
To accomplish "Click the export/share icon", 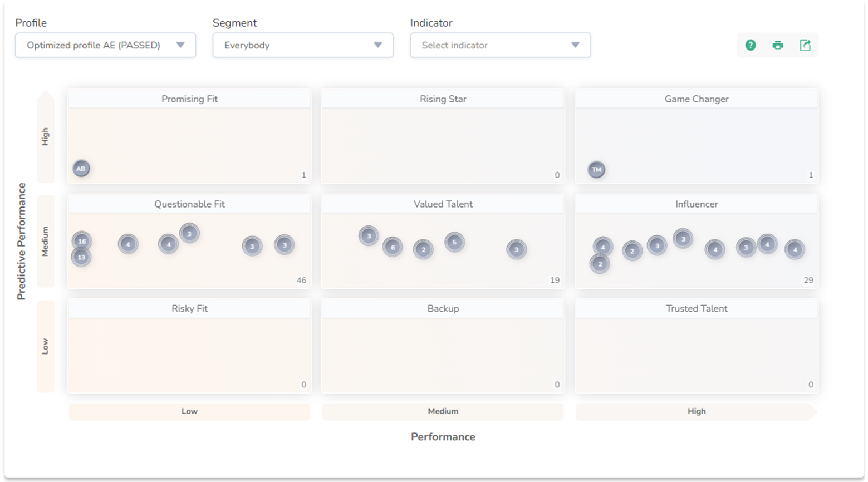I will pyautogui.click(x=805, y=45).
